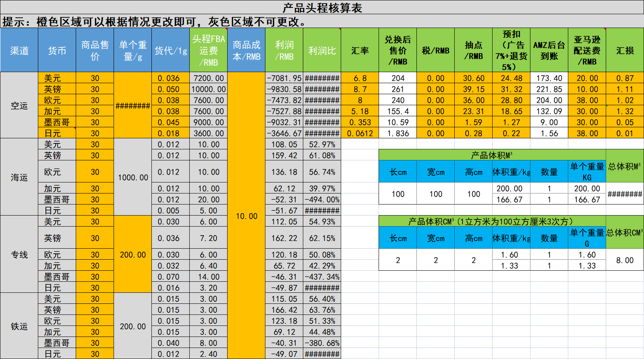Image resolution: width=644 pixels, height=359 pixels.
Task: Select exchange loss value 1.32
Action: 625,111
